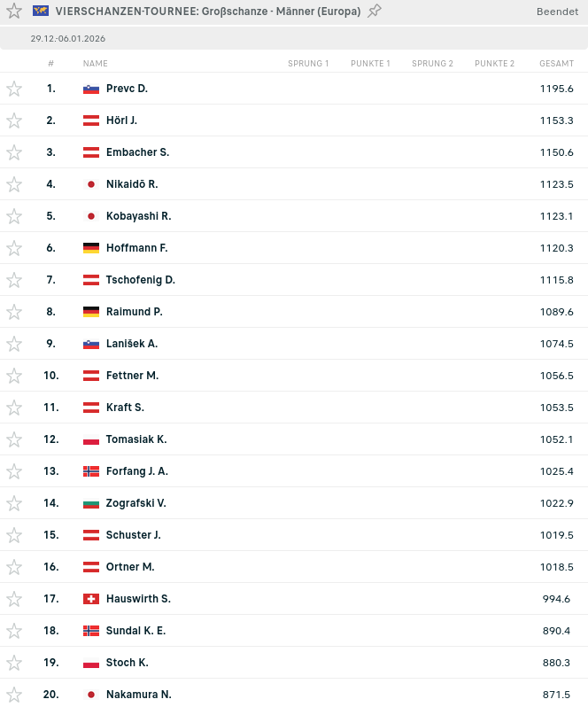The width and height of the screenshot is (588, 707).
Task: Click Hoffmann F. total score 1120.3
Action: [x=556, y=248]
